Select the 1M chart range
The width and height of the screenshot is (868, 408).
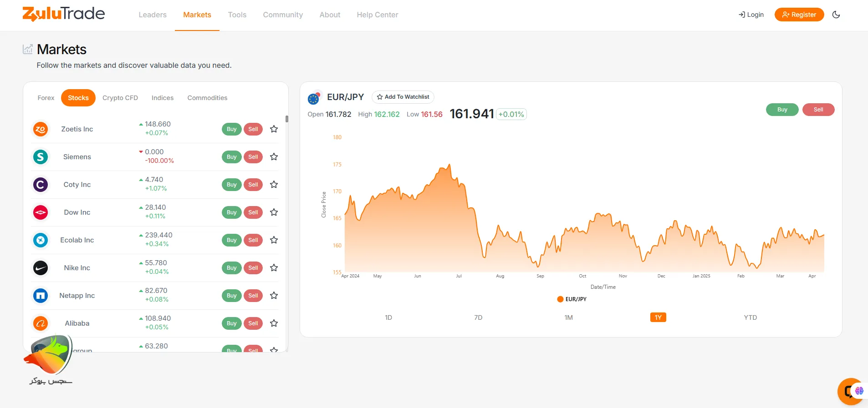[x=568, y=317]
